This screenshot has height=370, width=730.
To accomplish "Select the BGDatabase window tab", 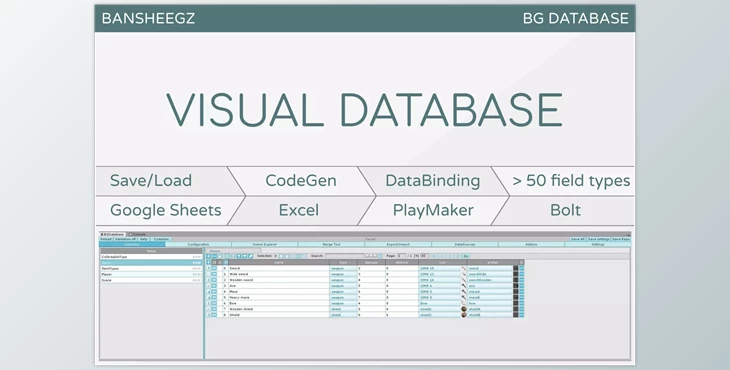I will pos(112,234).
